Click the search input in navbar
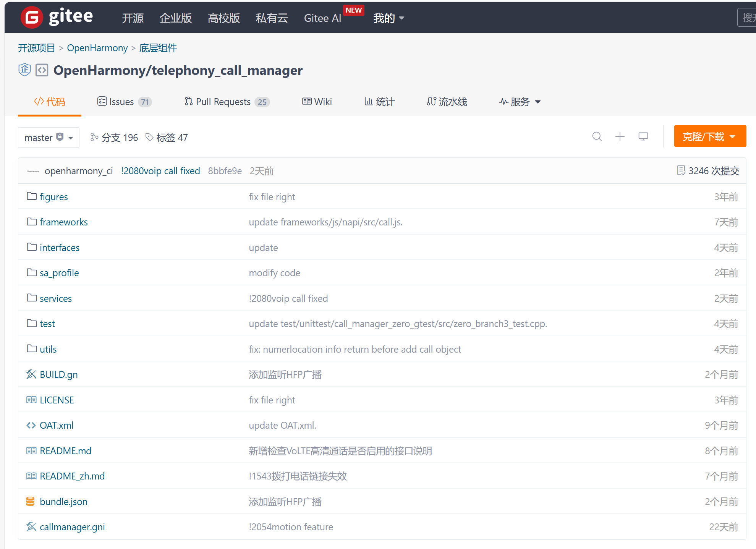 746,17
